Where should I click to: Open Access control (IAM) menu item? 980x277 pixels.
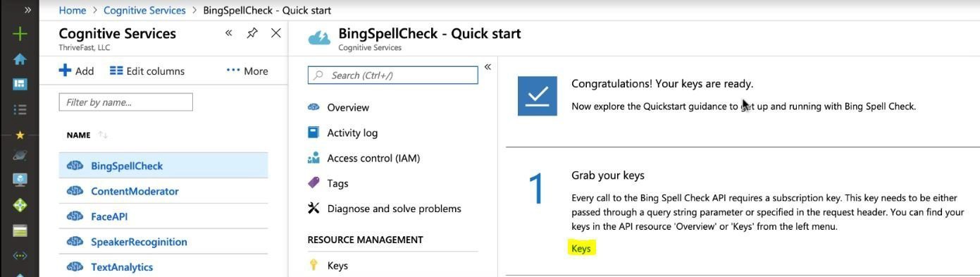[x=373, y=158]
